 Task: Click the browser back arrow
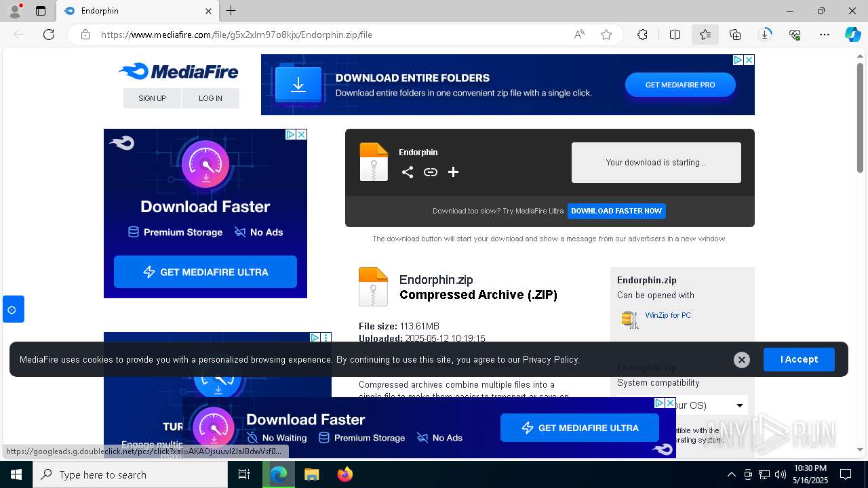[x=19, y=35]
